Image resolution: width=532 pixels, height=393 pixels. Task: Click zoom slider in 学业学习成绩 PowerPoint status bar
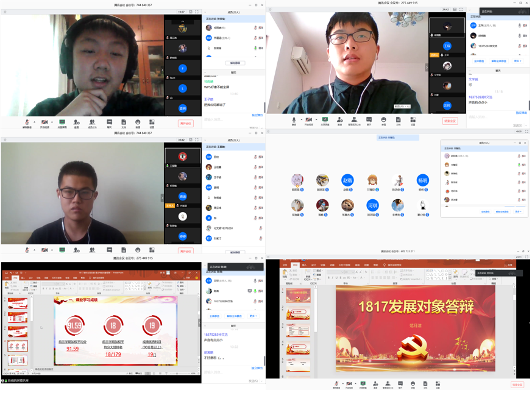pos(177,374)
